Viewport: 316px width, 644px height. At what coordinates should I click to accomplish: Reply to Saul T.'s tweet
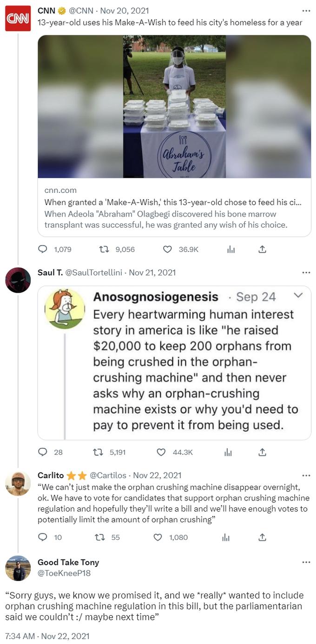point(43,452)
